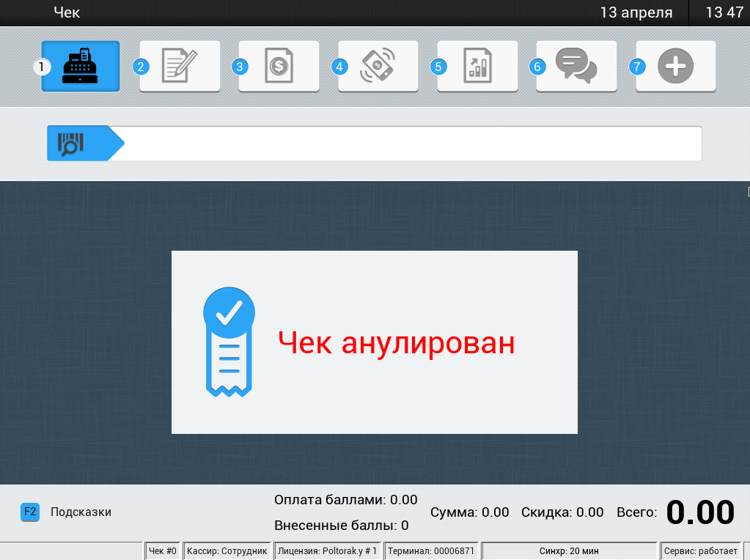Click 'Синхр: 20 мин' status entry

569,551
